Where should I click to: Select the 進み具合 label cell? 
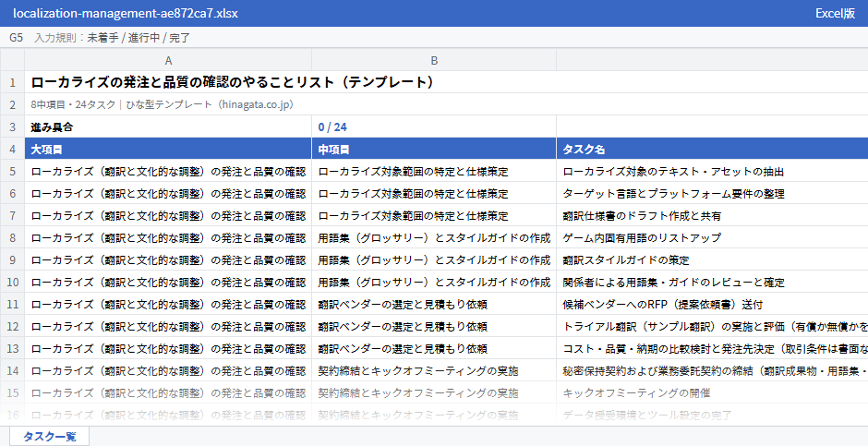coord(168,127)
